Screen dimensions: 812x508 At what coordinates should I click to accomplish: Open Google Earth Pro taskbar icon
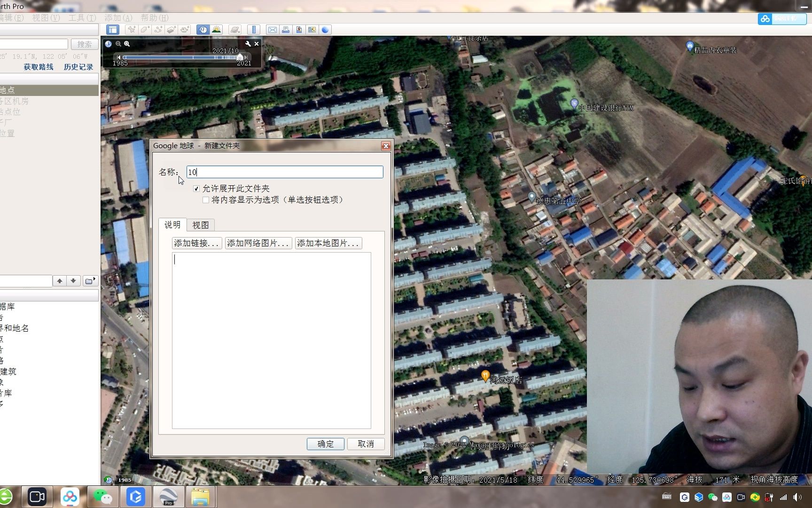click(168, 497)
